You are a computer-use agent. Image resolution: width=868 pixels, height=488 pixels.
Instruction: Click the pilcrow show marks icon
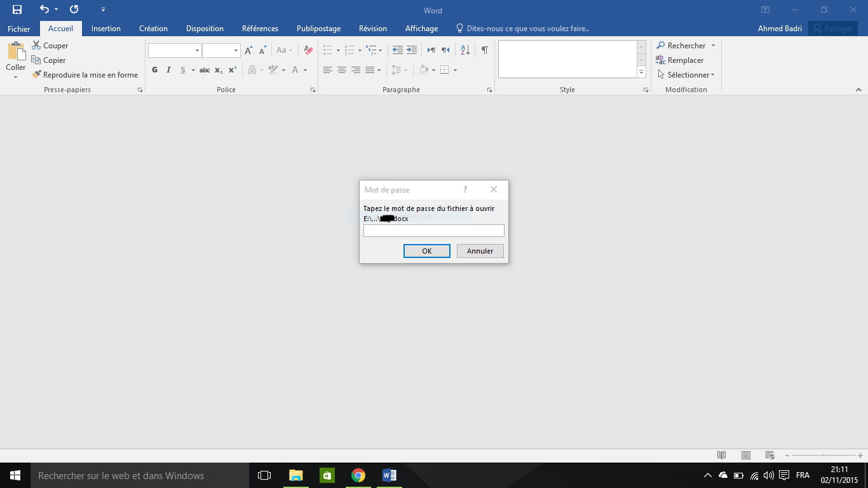click(x=484, y=50)
